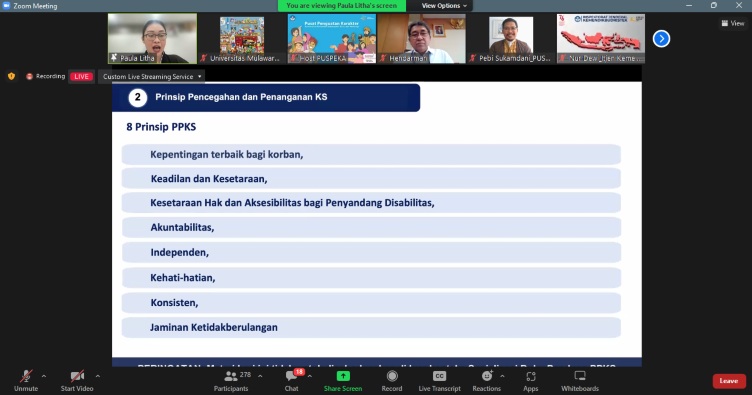Click the muted mic icon on Nur Dewi tile
752x395 pixels.
[563, 58]
